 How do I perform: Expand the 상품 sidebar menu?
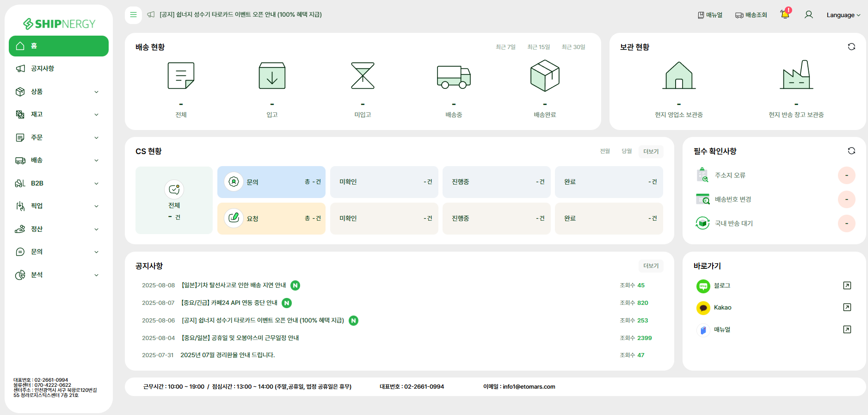tap(58, 92)
